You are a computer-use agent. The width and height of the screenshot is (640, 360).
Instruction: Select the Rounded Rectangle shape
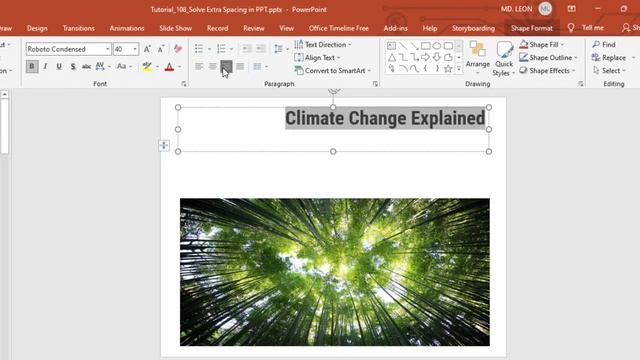pos(448,45)
